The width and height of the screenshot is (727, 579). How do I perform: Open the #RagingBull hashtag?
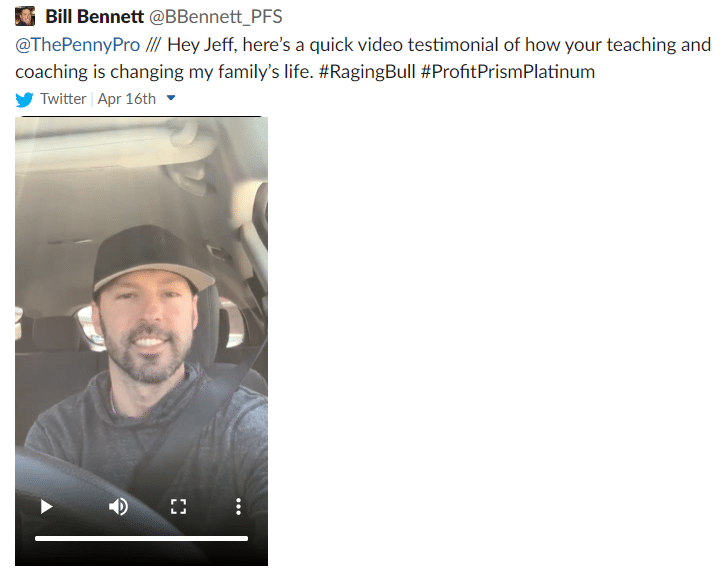tap(367, 72)
